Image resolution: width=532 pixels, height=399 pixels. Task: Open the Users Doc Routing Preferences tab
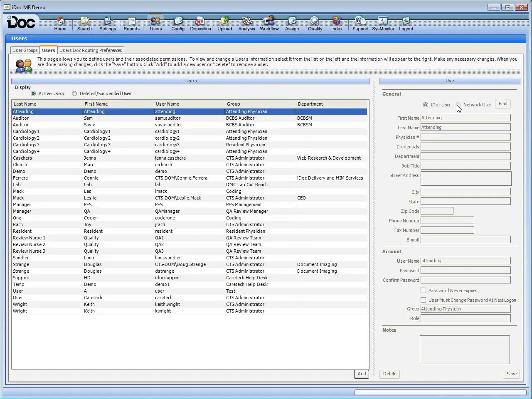(x=91, y=50)
